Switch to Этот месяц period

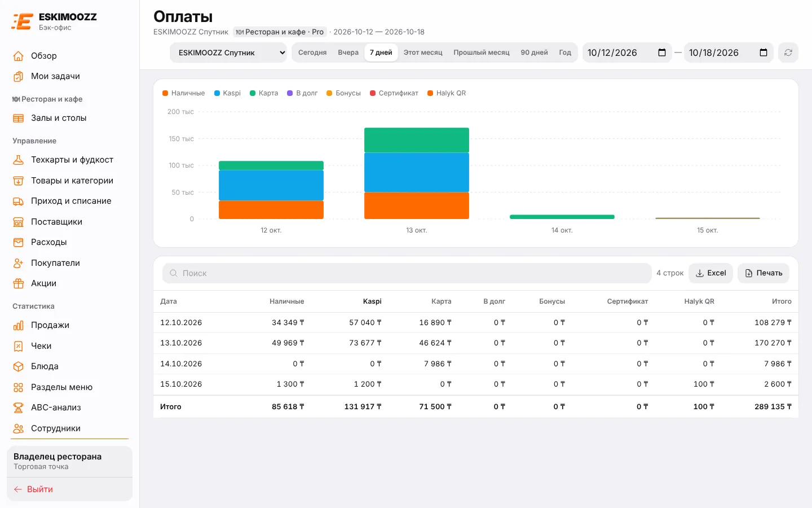pyautogui.click(x=423, y=52)
